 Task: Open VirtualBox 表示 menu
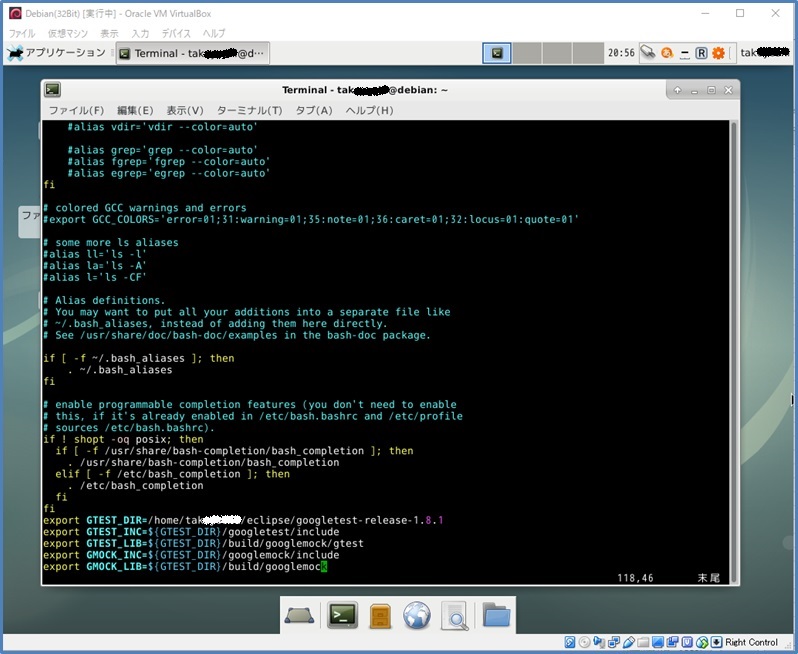[x=109, y=34]
